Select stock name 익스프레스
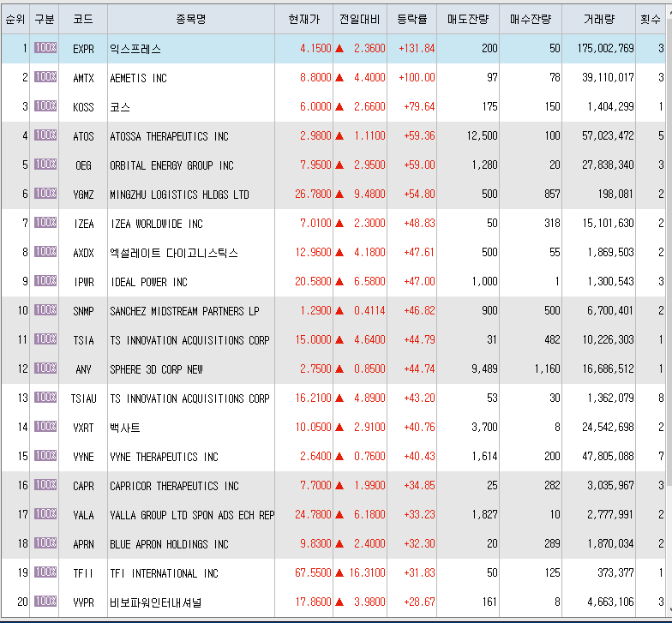This screenshot has height=623, width=672. (135, 49)
